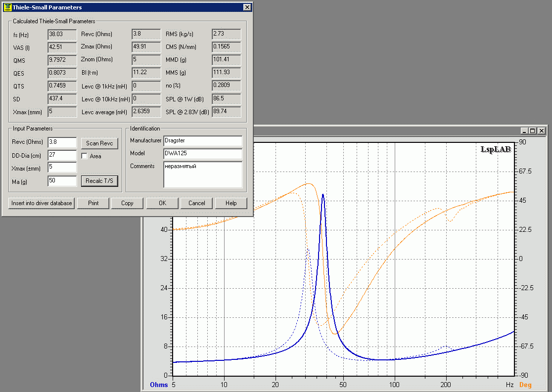
Task: Close the impedance graph window
Action: click(x=541, y=131)
